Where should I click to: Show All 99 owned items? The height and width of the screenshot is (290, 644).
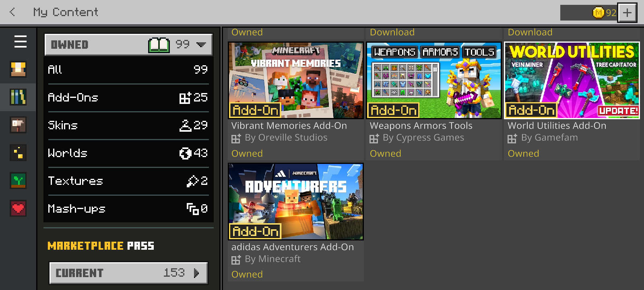point(128,69)
